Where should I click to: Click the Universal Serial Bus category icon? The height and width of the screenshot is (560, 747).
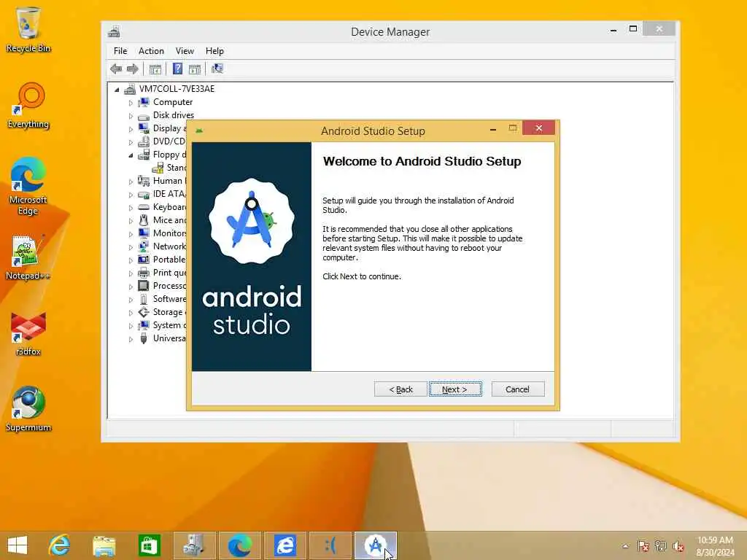coord(144,338)
